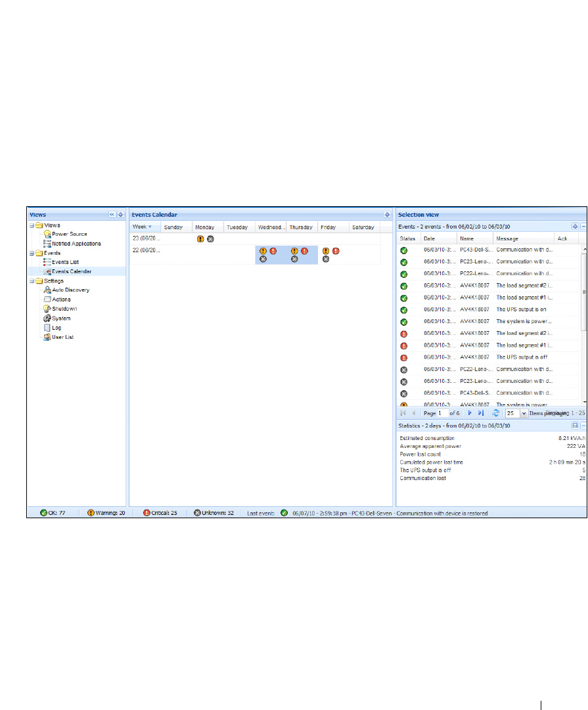Click Wednesday warning icon in week 22
588x710 pixels.
pyautogui.click(x=263, y=251)
